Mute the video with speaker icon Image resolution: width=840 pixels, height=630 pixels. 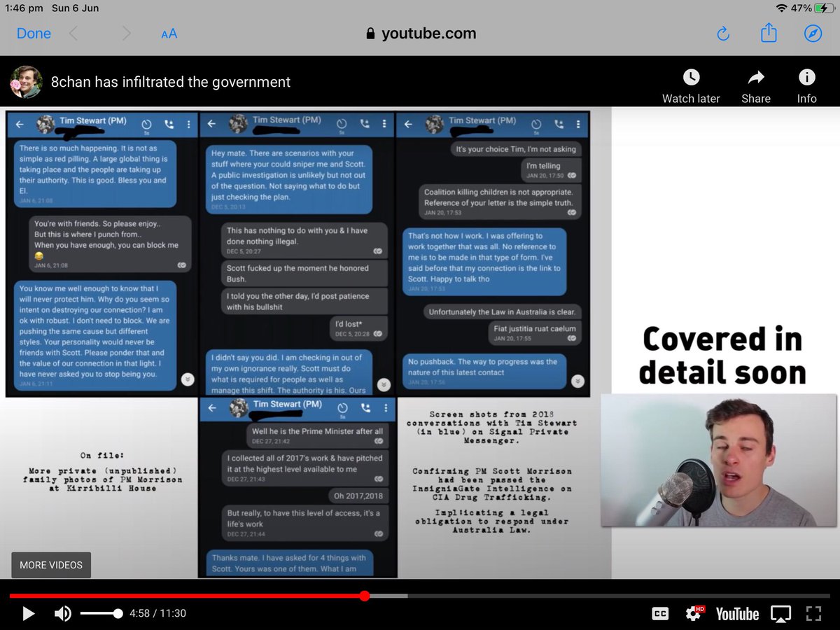63,614
